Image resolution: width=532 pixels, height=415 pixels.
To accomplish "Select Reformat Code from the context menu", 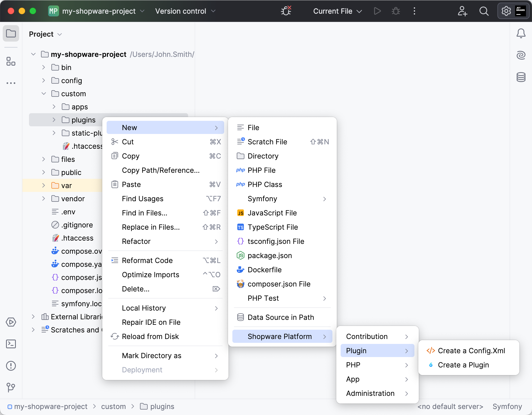I will 147,260.
